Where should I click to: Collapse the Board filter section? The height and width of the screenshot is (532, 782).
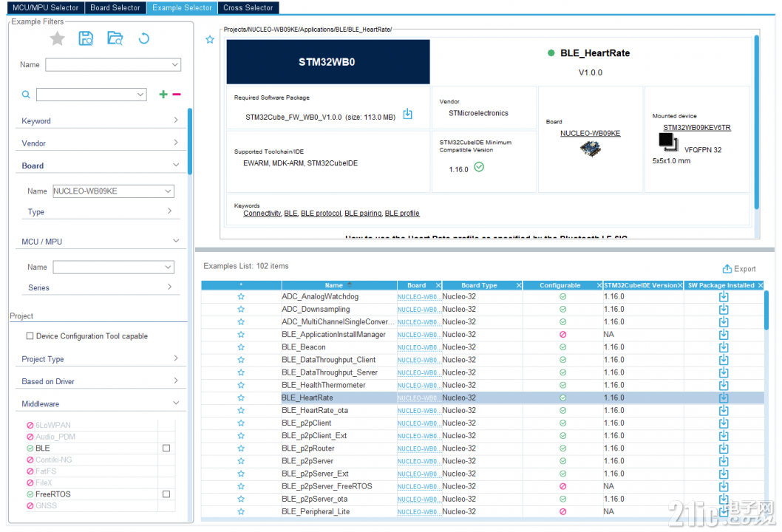tap(176, 165)
